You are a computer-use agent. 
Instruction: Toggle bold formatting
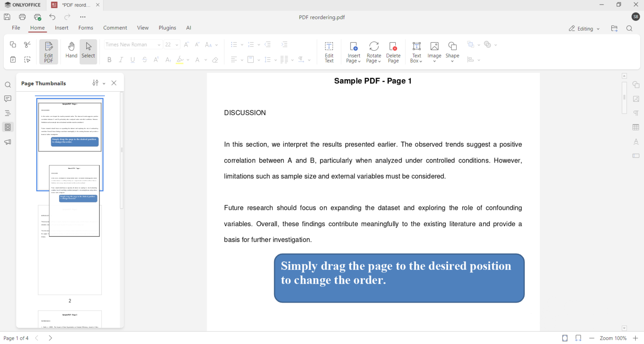pos(109,59)
